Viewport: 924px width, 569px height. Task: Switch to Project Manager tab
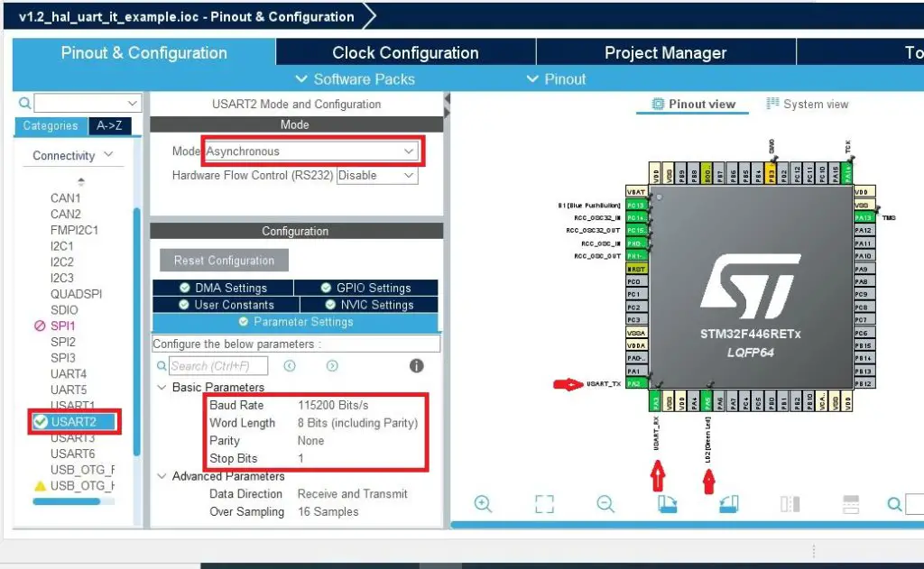pyautogui.click(x=665, y=52)
